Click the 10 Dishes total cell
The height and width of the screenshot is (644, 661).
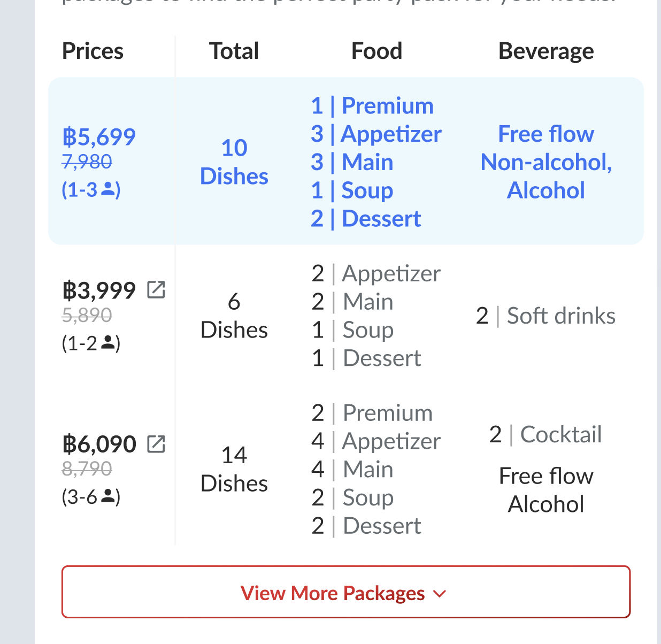[x=234, y=162]
